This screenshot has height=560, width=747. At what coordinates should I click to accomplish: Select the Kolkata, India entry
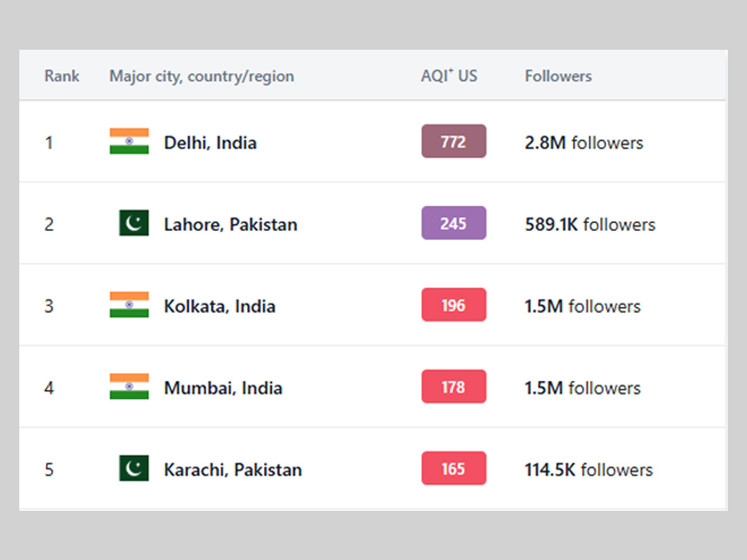coord(219,306)
